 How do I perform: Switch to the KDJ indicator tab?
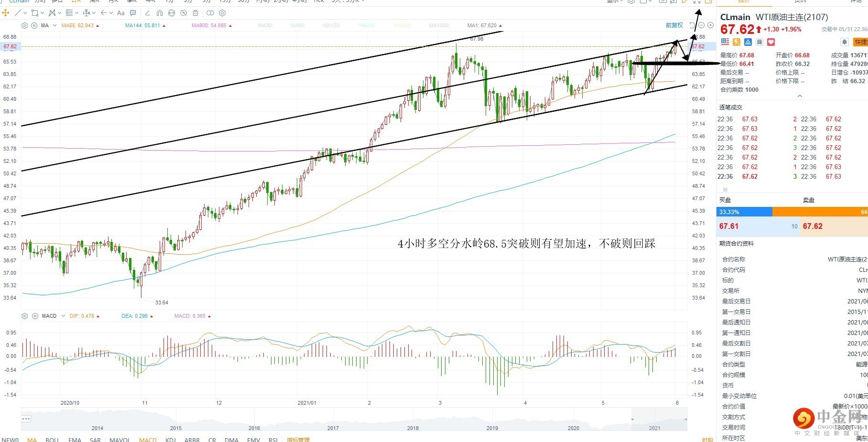click(171, 440)
